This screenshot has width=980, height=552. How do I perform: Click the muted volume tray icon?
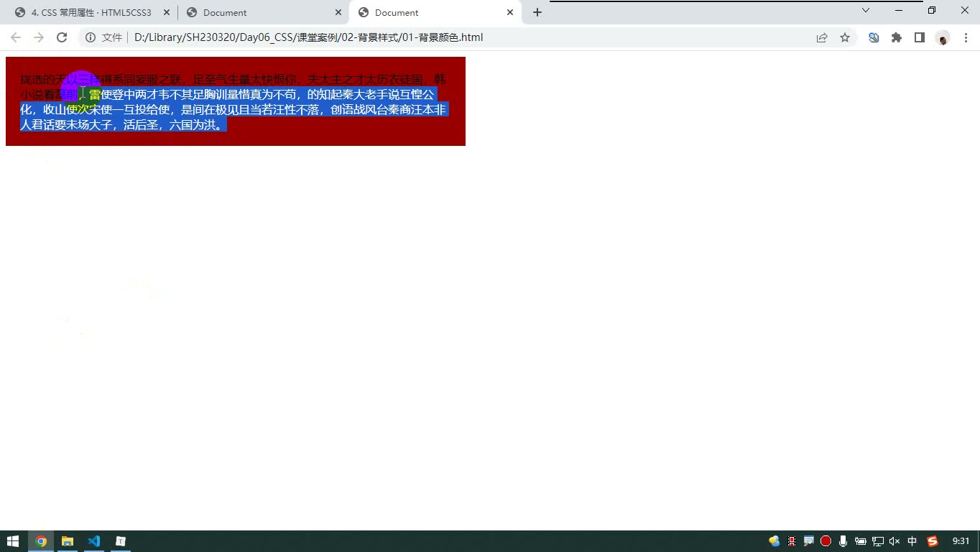[x=895, y=541]
